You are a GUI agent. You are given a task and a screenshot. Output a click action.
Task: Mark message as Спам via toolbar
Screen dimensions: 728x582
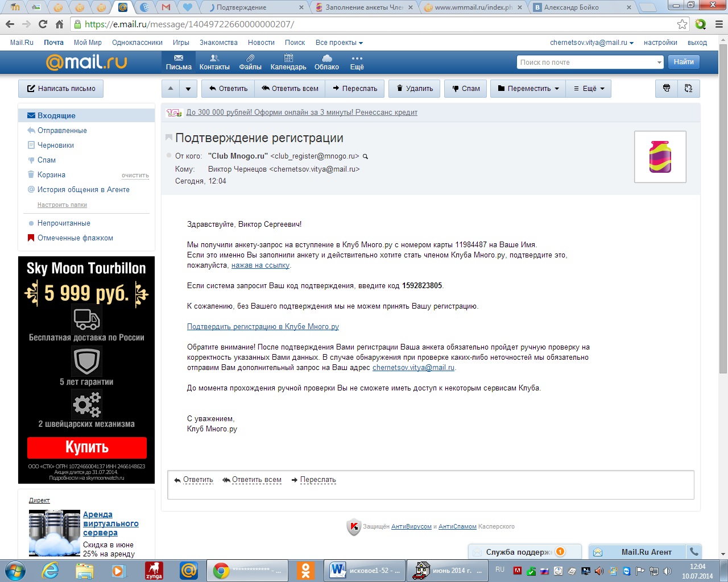click(466, 89)
